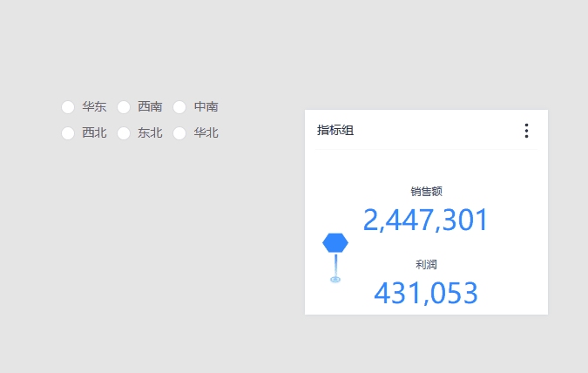Image resolution: width=588 pixels, height=373 pixels.
Task: Click the 利润 metric label
Action: click(x=426, y=264)
